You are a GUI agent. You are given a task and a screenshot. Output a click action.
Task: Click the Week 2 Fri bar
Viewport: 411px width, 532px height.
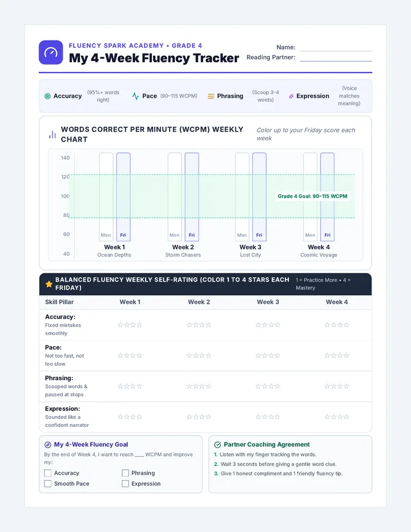coord(192,197)
